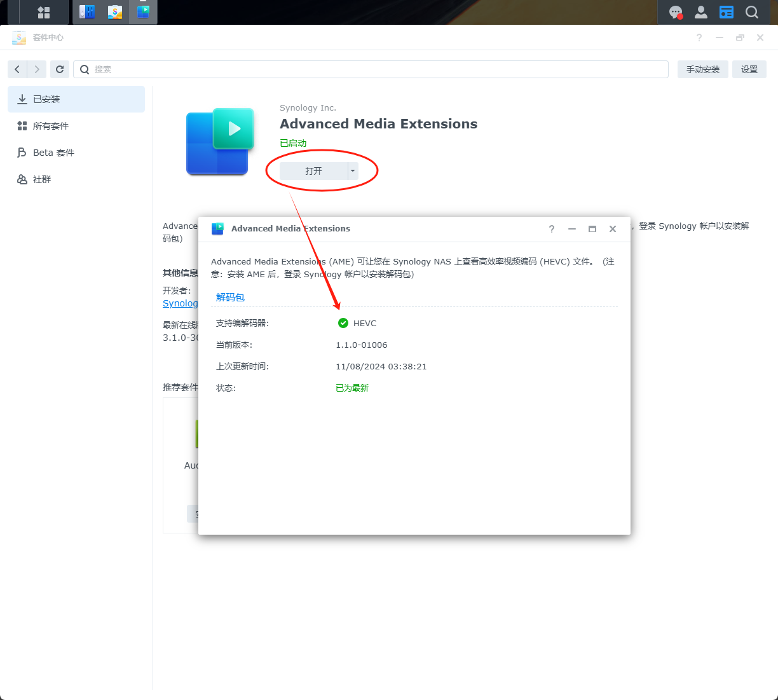
Task: Click the large Advanced Media Extensions package icon
Action: point(220,141)
